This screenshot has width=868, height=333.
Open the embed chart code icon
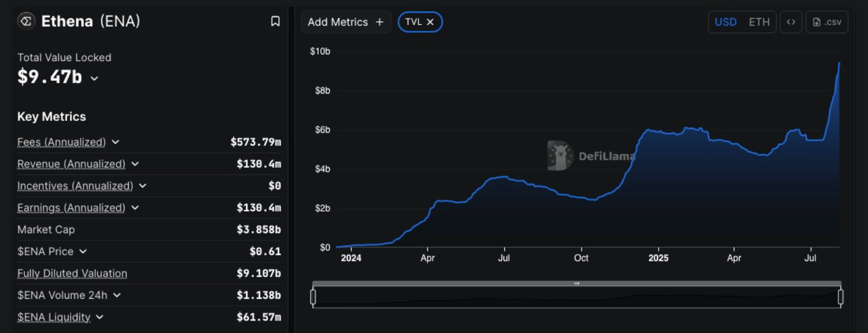[x=791, y=22]
